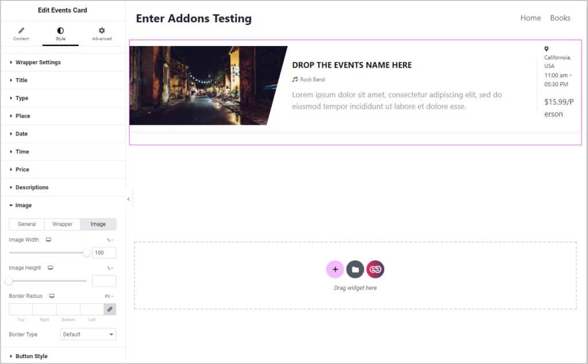Switch to General image sub-tab

26,224
